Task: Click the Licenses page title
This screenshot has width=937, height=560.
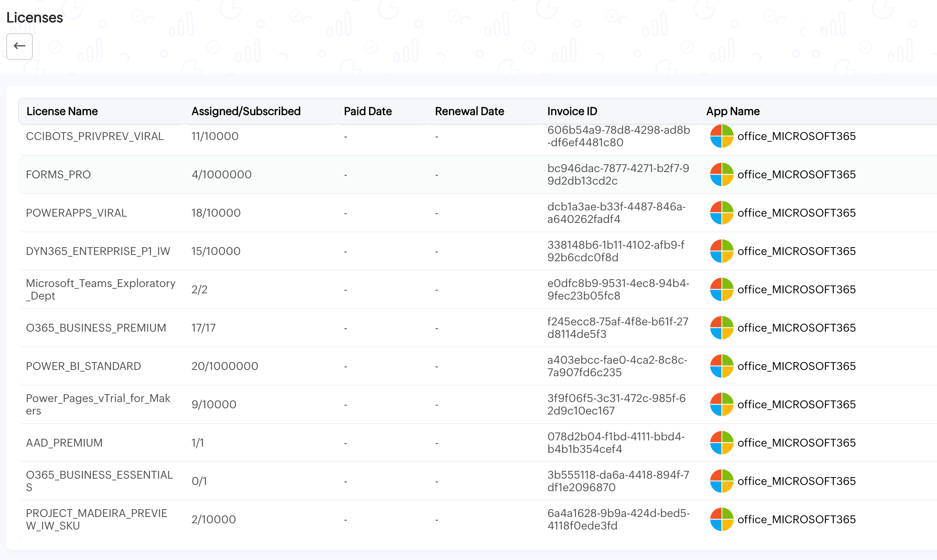Action: (x=35, y=18)
